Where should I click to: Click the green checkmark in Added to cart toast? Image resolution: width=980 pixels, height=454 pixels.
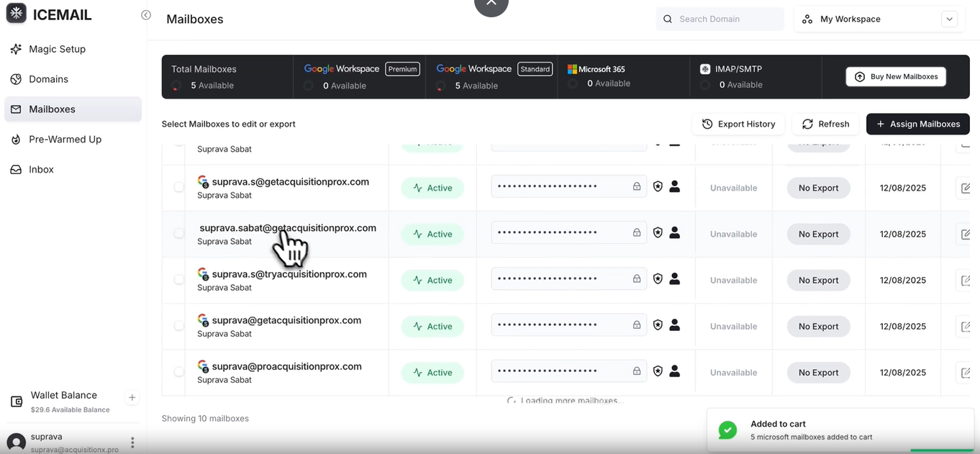pos(727,430)
